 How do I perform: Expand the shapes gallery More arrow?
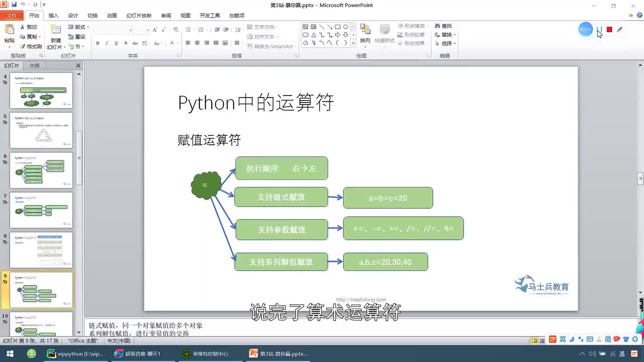pyautogui.click(x=354, y=43)
